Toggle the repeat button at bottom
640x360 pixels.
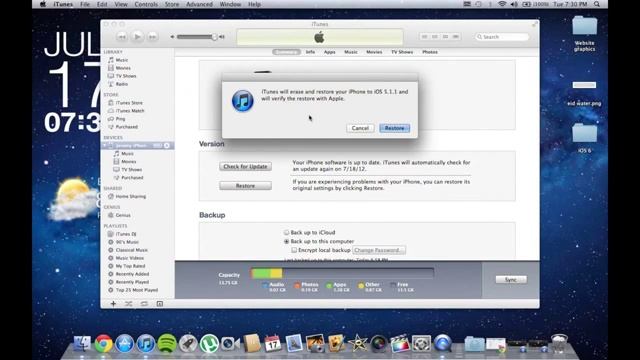[144, 304]
